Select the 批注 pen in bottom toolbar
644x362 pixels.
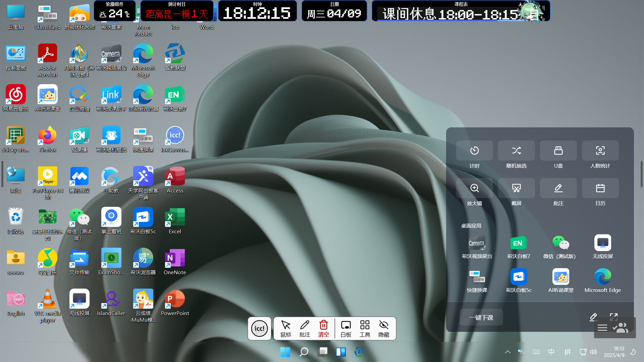pos(305,328)
